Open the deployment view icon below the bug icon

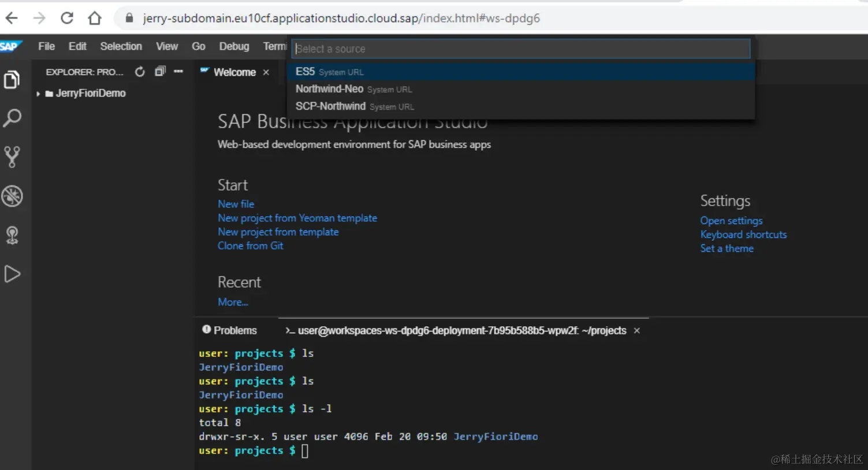(12, 235)
